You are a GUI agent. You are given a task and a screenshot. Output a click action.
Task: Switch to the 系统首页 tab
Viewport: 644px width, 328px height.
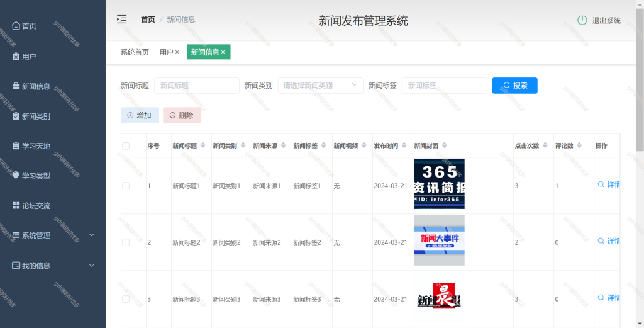click(135, 52)
